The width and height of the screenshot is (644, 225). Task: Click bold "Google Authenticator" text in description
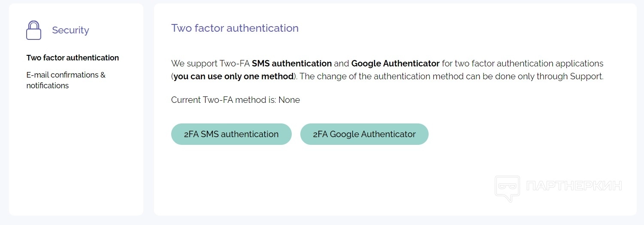395,64
